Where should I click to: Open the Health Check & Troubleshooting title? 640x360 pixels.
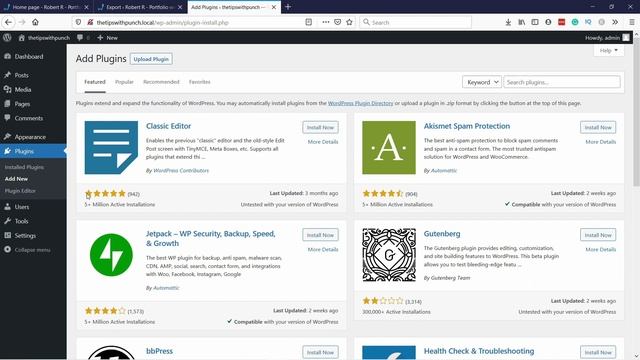click(479, 351)
